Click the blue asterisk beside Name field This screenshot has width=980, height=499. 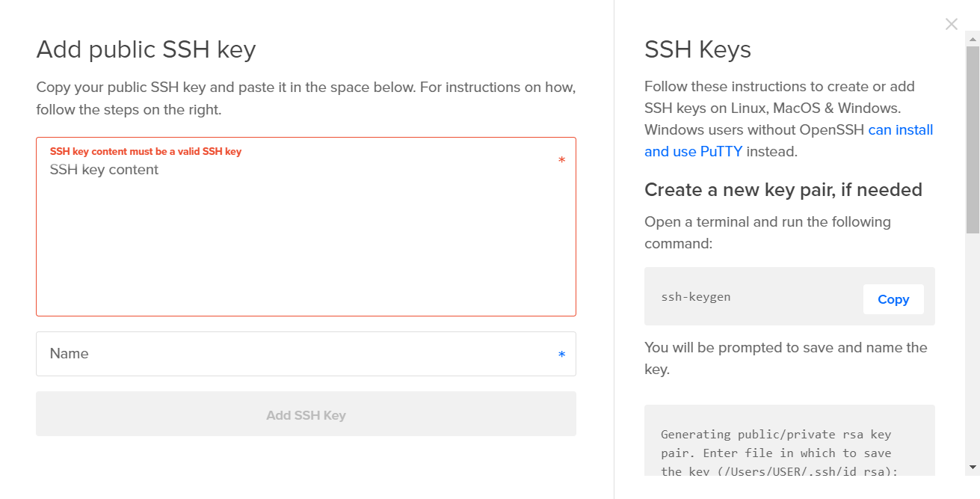pos(561,355)
